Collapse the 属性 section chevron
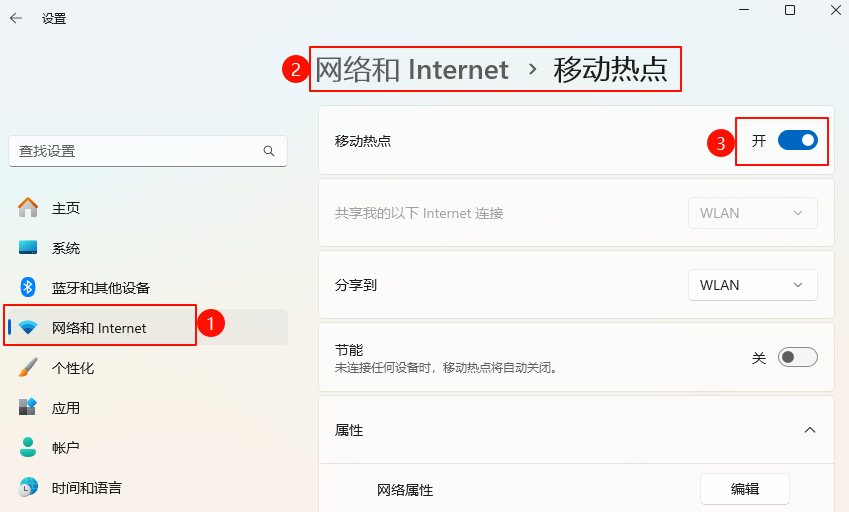 click(x=810, y=430)
